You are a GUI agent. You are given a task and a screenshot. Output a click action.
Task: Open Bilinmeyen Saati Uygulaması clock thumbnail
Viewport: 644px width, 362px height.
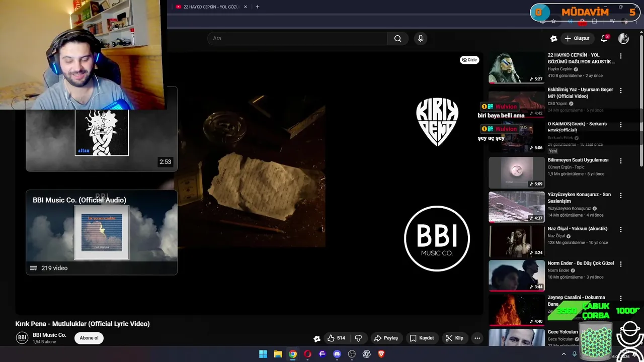[x=517, y=172]
